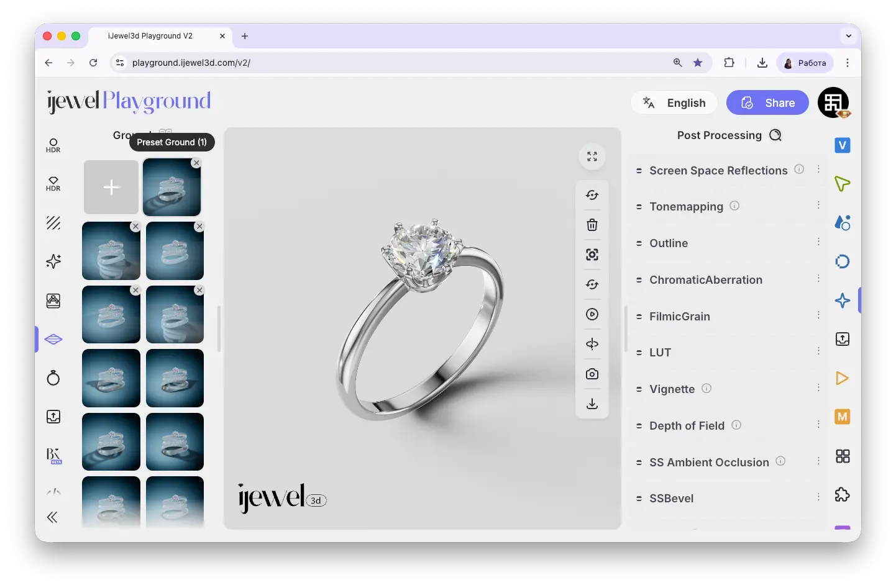Click the flip/mirror icon in viewer toolbar
This screenshot has height=588, width=896.
[x=592, y=344]
